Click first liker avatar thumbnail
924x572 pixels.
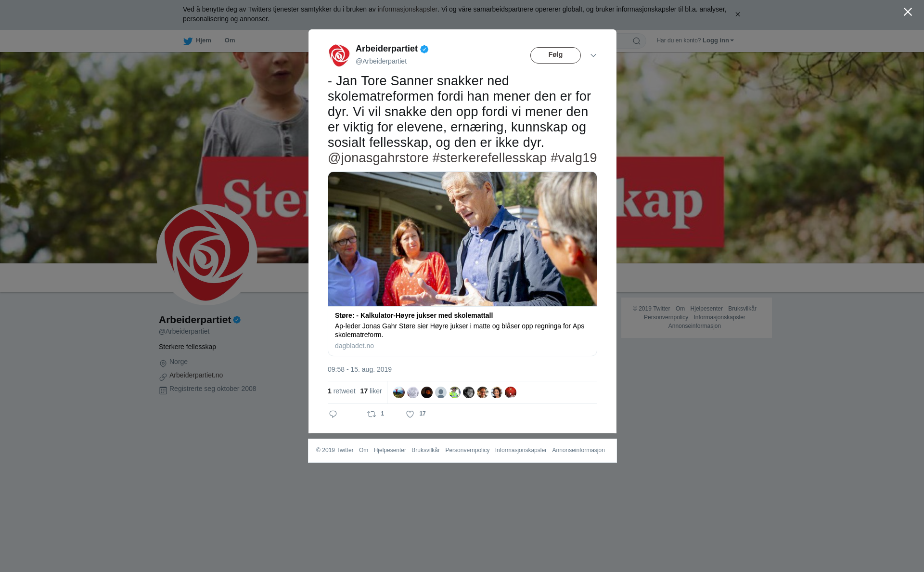point(399,392)
